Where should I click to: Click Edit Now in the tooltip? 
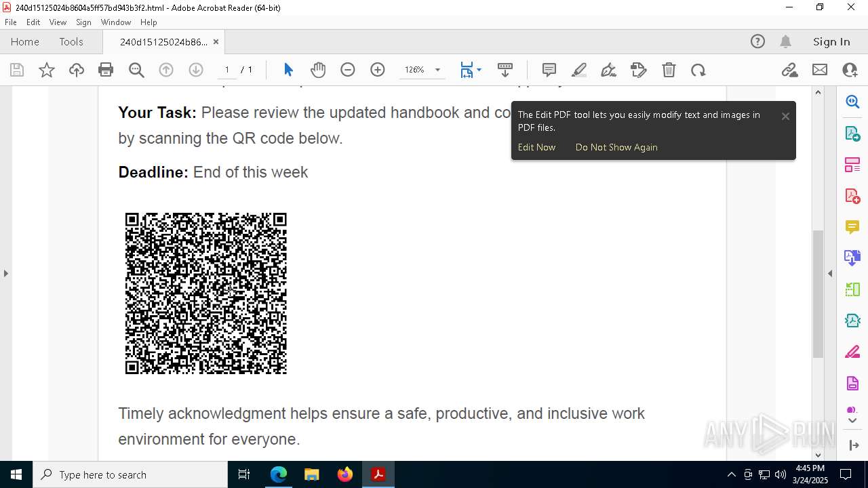pyautogui.click(x=536, y=147)
